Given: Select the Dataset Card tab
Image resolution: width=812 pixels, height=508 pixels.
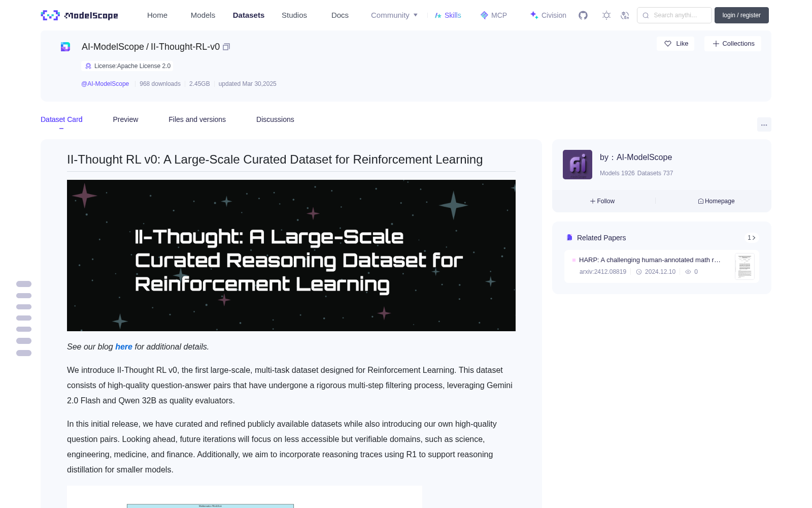Looking at the screenshot, I should coord(61,119).
